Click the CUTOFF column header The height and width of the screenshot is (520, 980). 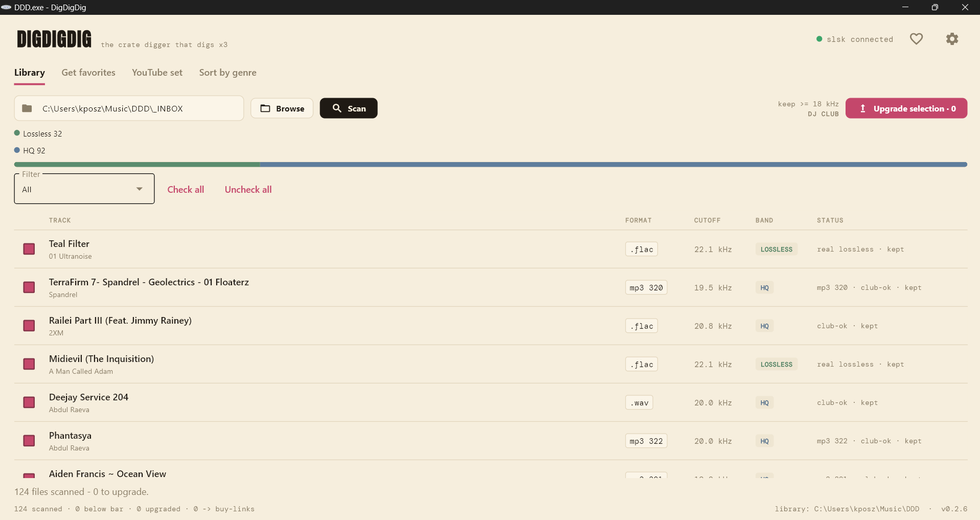click(x=707, y=220)
